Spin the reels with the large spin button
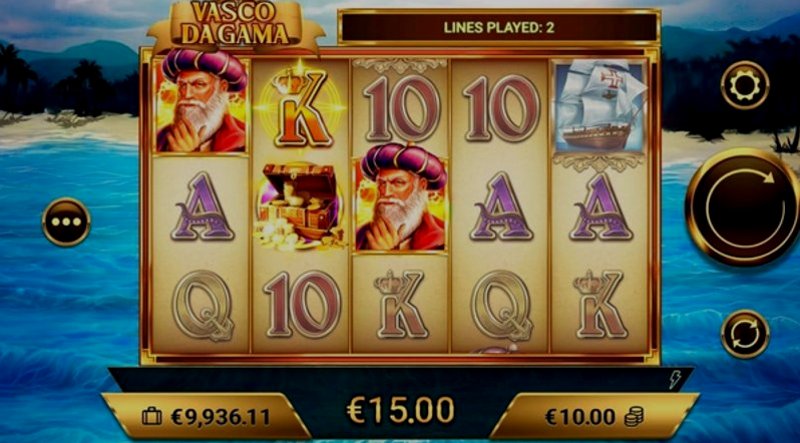The height and width of the screenshot is (443, 800). point(744,207)
